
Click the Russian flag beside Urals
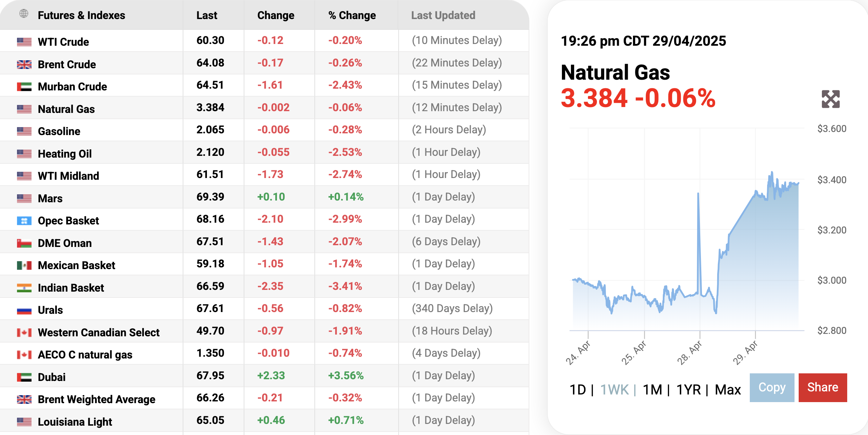[x=24, y=310]
